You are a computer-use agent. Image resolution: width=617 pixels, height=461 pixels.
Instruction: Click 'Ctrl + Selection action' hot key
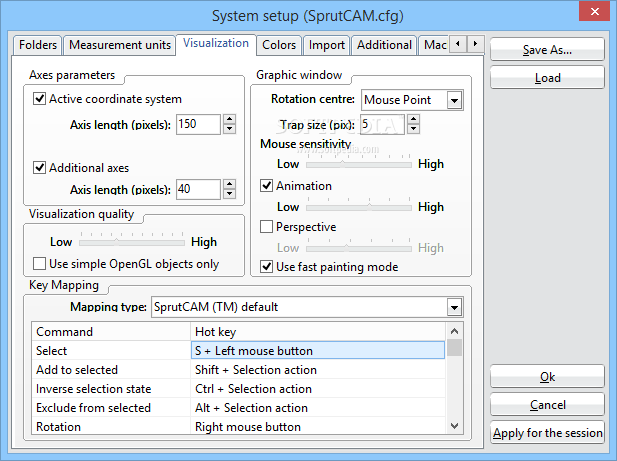coord(318,389)
